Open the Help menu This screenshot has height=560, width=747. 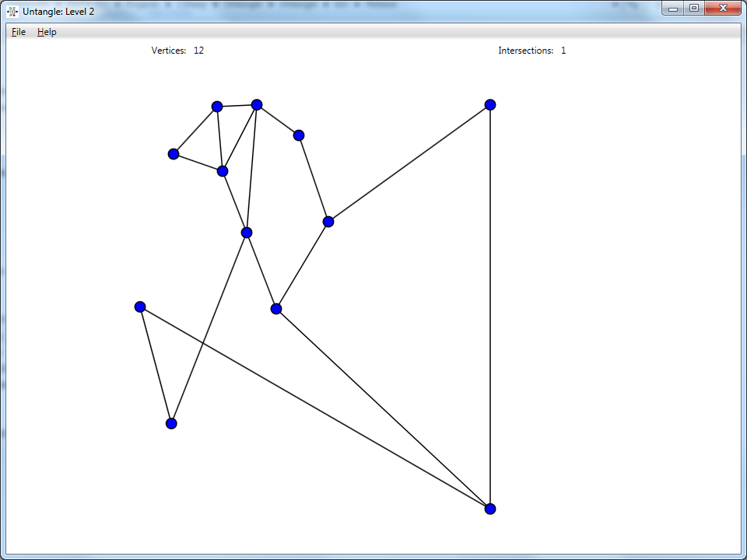(x=47, y=32)
